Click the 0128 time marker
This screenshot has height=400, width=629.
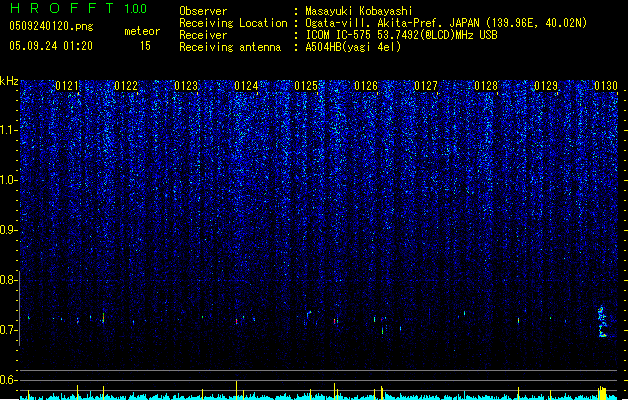[486, 86]
